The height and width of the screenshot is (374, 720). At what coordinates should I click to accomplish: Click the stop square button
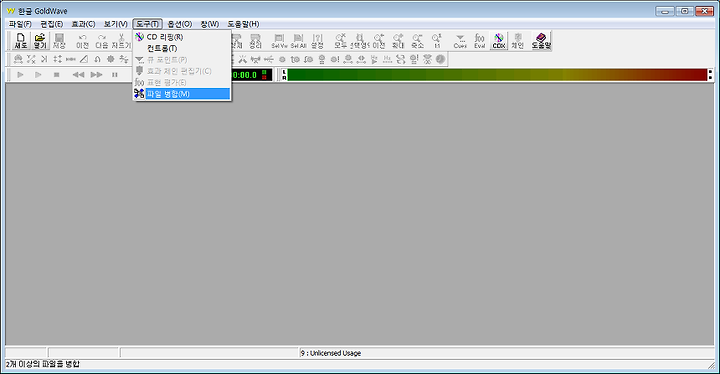coord(56,74)
